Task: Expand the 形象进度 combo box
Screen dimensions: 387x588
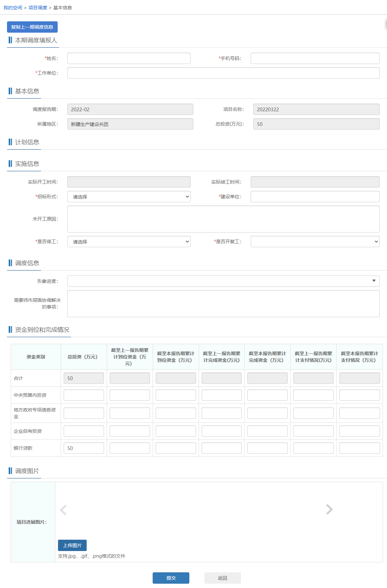Action: 223,281
